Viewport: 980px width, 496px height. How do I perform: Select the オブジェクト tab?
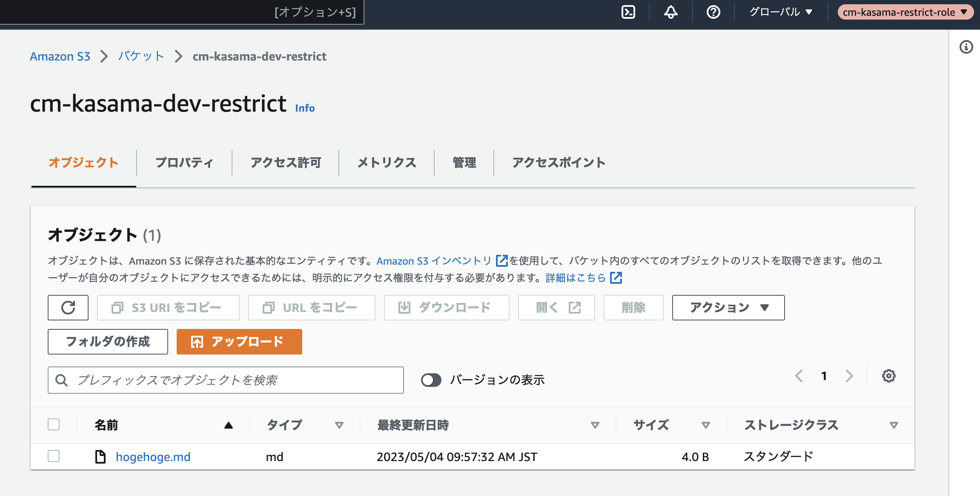[x=83, y=163]
